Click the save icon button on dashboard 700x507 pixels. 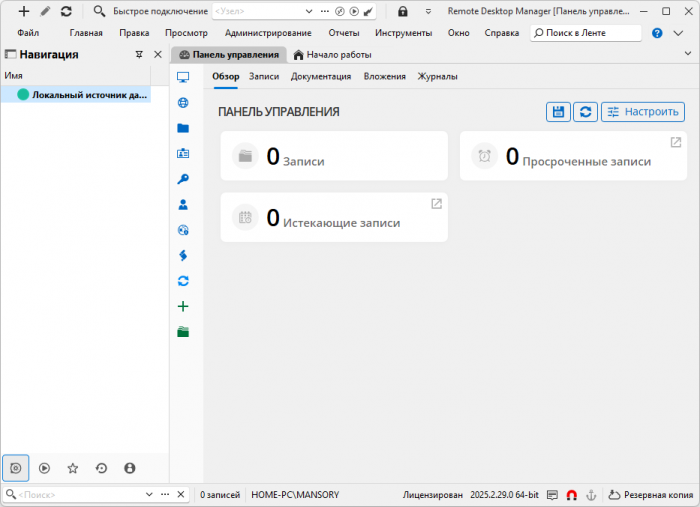(558, 112)
